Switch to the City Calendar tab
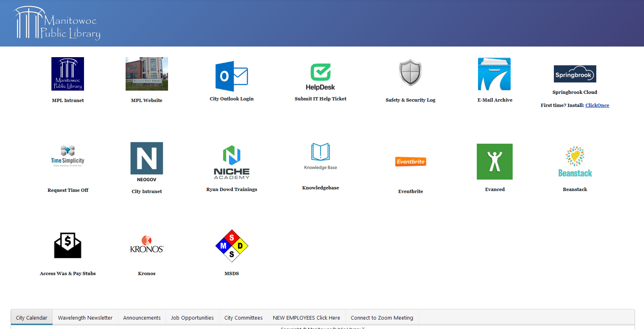 click(x=32, y=318)
